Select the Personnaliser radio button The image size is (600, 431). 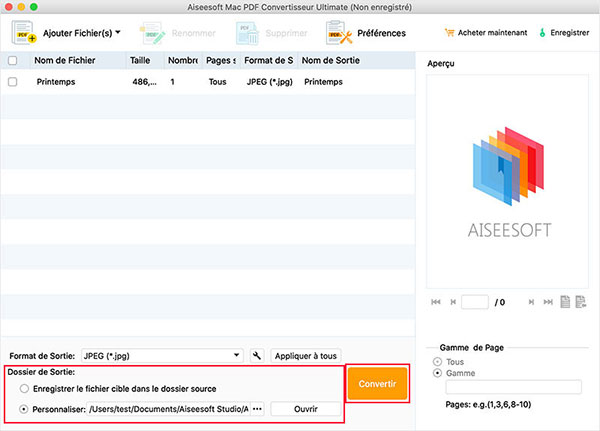pos(24,409)
